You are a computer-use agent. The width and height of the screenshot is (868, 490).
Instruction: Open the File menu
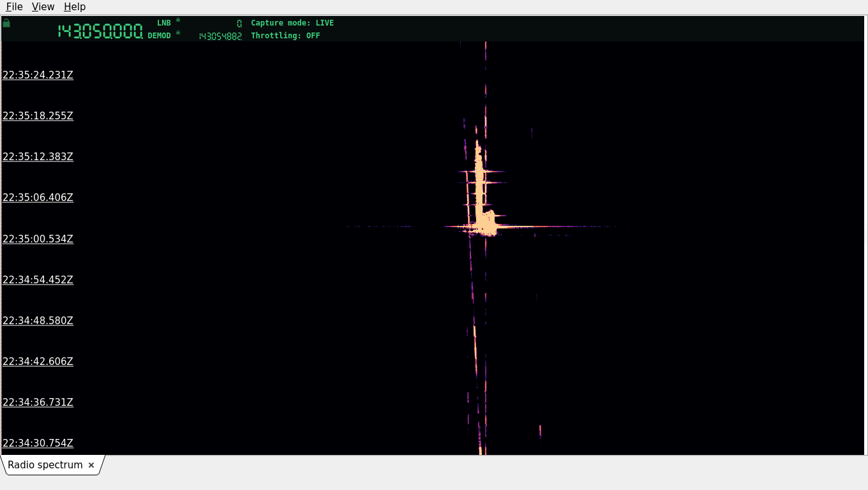(x=14, y=6)
